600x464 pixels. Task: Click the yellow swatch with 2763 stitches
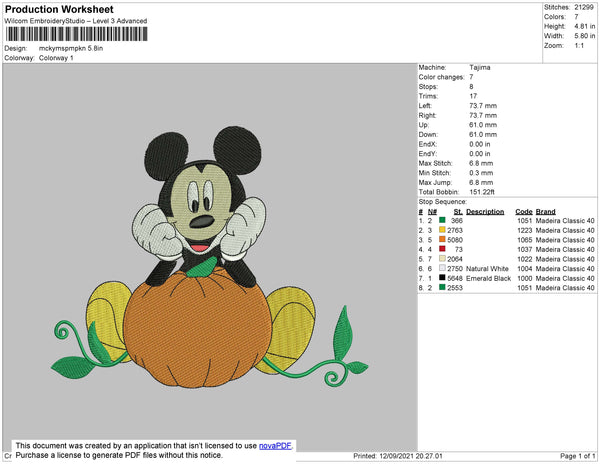442,230
